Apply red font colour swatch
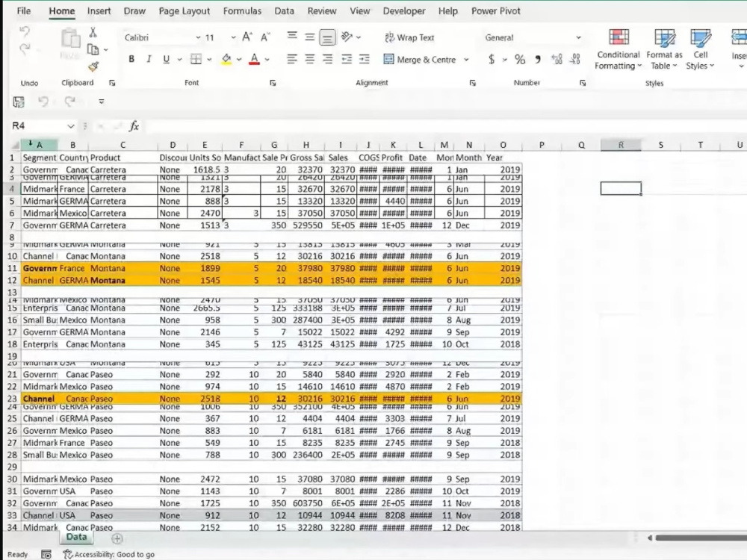The width and height of the screenshot is (747, 560). (x=255, y=59)
